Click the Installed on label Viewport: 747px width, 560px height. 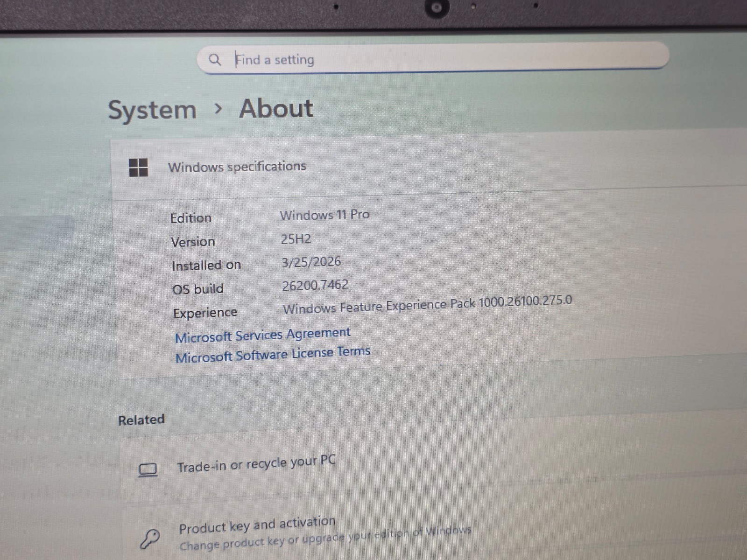tap(206, 265)
